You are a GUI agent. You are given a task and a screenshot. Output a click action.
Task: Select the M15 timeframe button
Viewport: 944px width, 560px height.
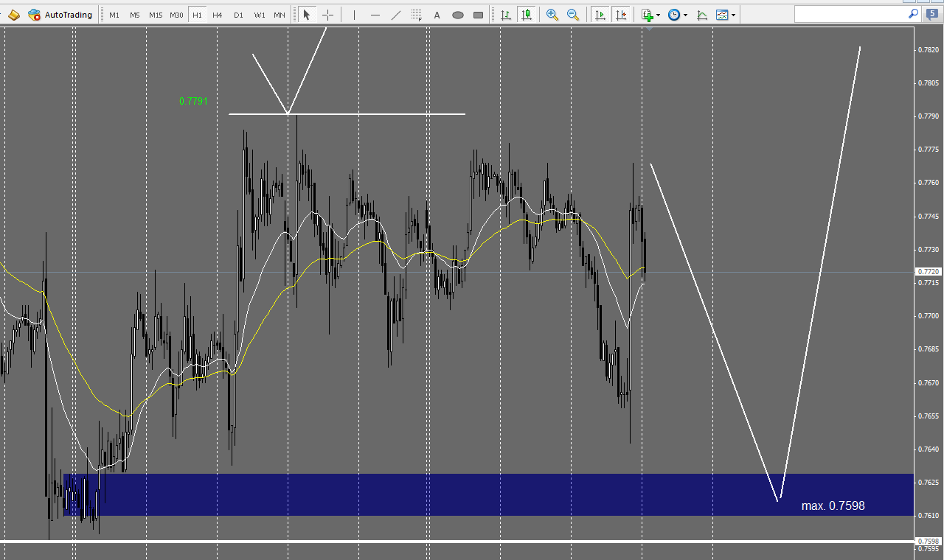click(x=155, y=14)
